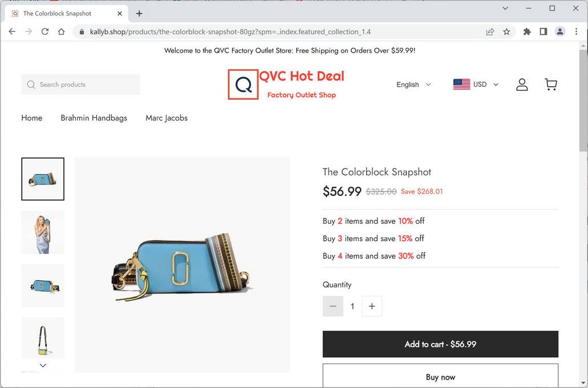This screenshot has width=588, height=388.
Task: Go to browser home page icon
Action: (62, 32)
